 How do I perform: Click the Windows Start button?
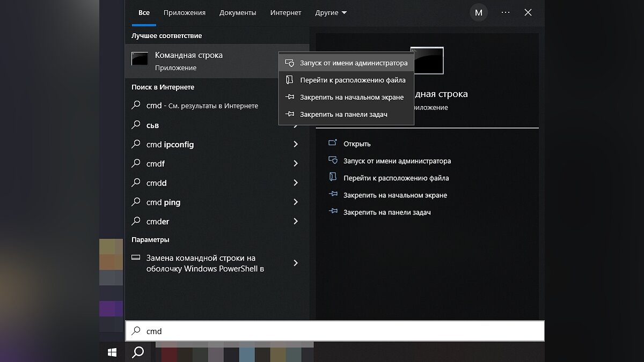coord(112,352)
